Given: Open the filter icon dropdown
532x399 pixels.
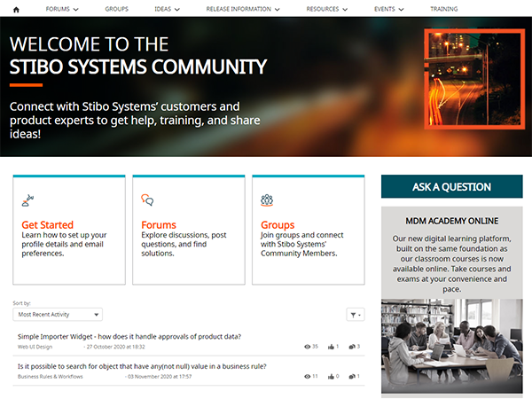Looking at the screenshot, I should pyautogui.click(x=355, y=314).
